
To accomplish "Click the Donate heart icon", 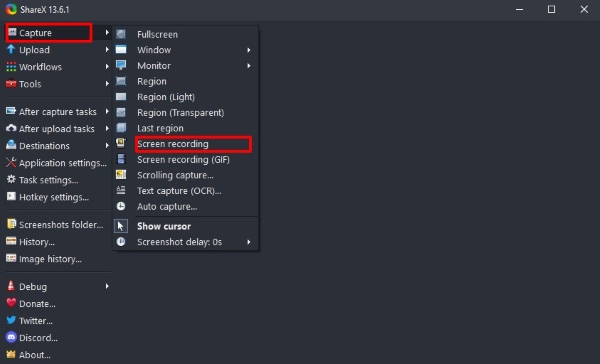I will 11,303.
